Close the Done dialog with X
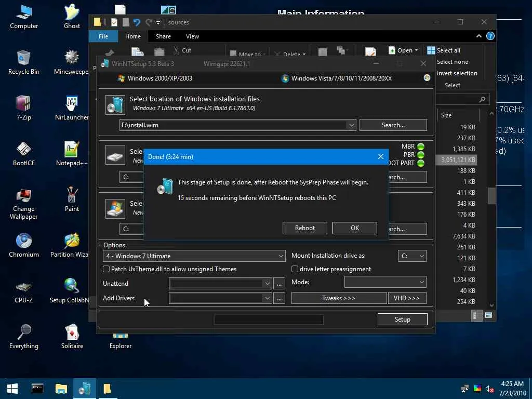Viewport: 532px width, 399px height. (x=381, y=156)
